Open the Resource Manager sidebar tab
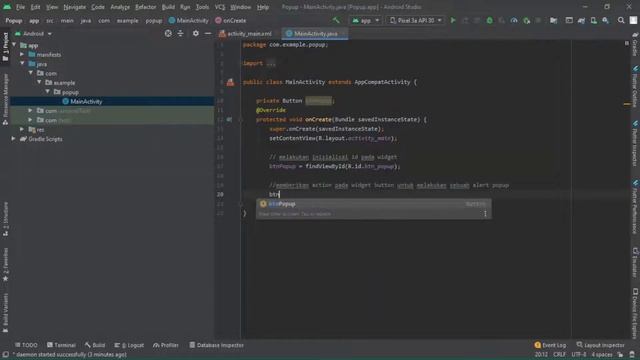The width and height of the screenshot is (640, 360). [5, 99]
